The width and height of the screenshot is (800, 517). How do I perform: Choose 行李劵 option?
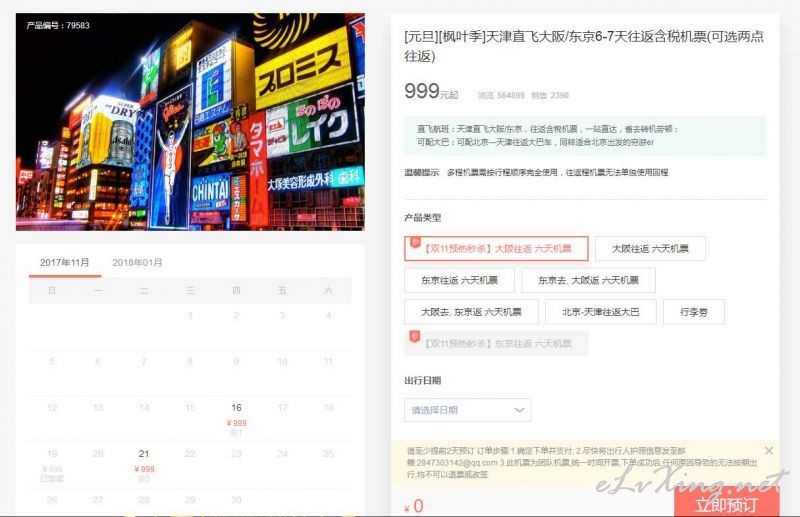(x=694, y=312)
